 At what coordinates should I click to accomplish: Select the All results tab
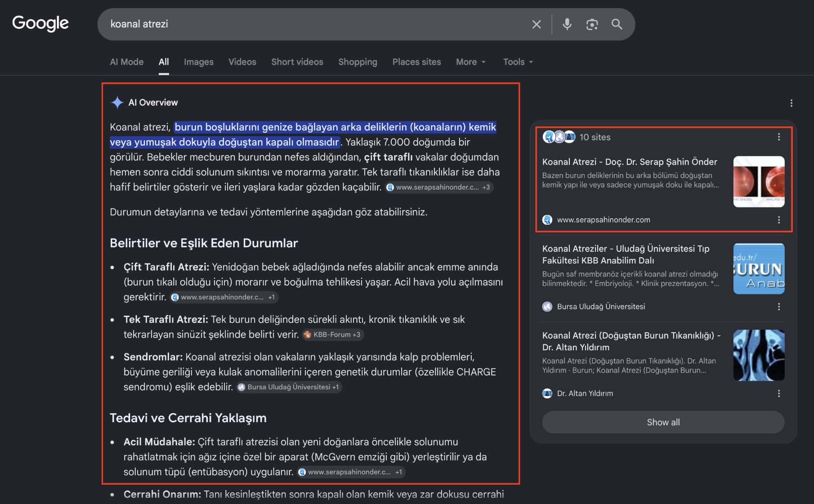164,62
